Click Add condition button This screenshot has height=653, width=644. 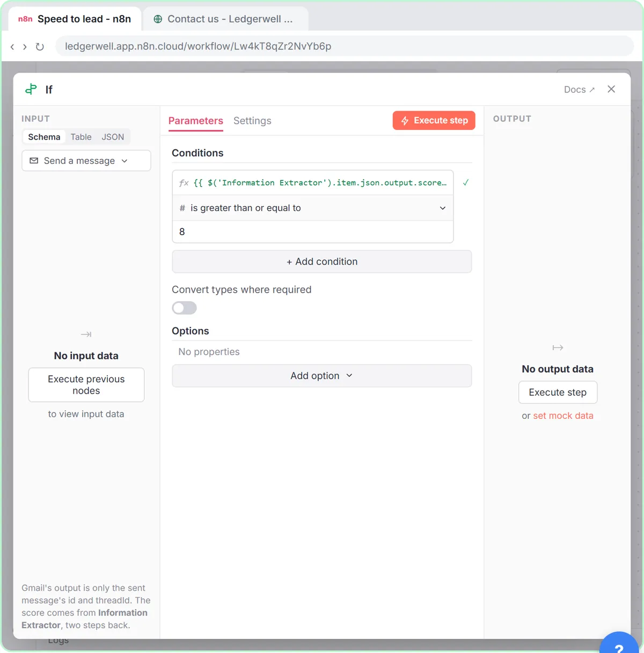coord(322,262)
